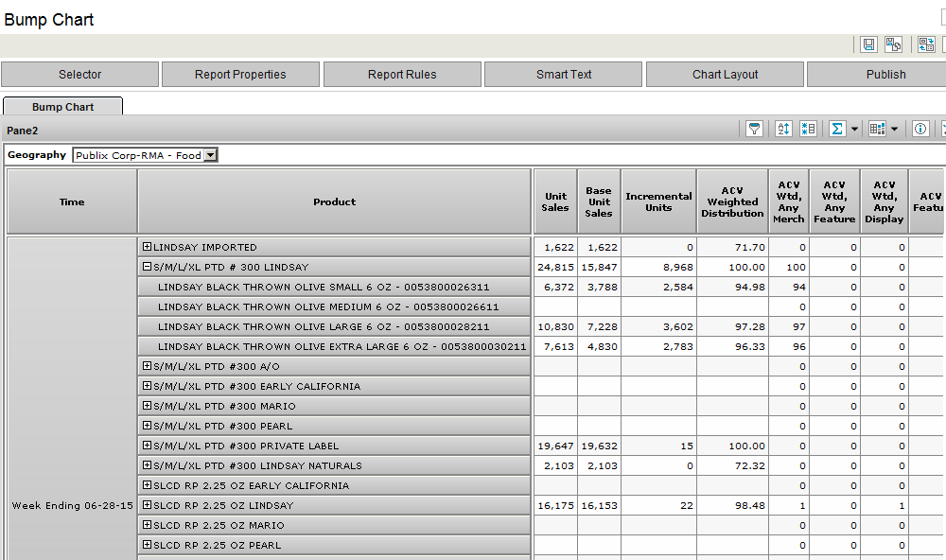Click the Product column header
This screenshot has width=946, height=560.
click(x=334, y=201)
